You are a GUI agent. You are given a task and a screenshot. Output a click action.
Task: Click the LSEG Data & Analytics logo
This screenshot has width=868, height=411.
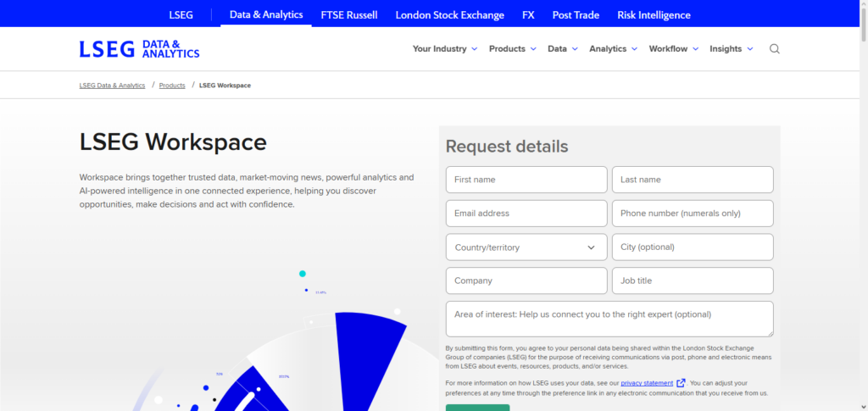tap(139, 48)
